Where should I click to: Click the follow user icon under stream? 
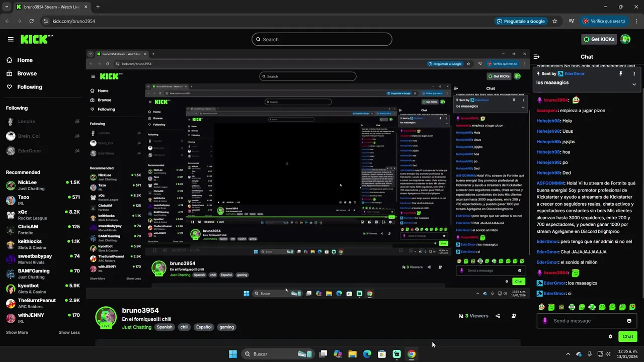[514, 316]
